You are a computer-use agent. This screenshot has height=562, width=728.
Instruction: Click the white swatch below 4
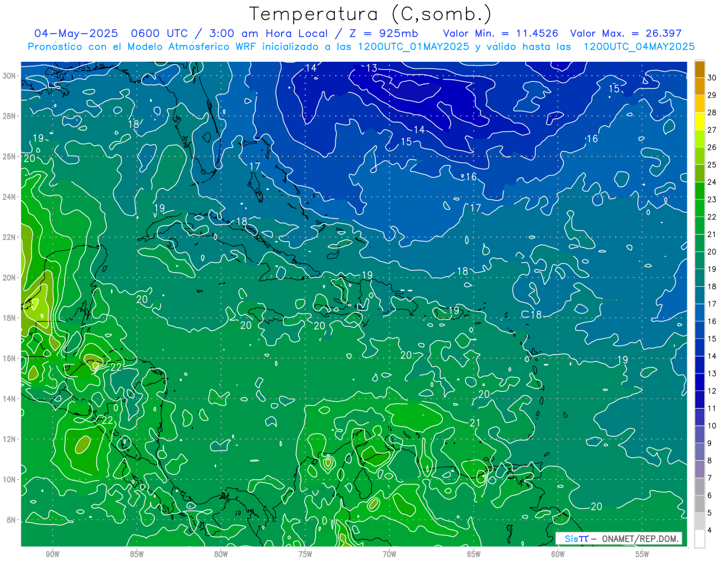pos(699,539)
